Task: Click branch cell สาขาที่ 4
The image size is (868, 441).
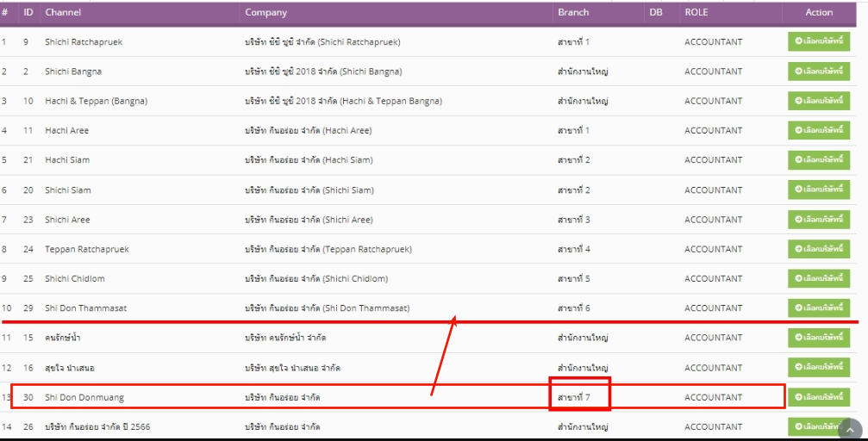Action: [x=573, y=249]
